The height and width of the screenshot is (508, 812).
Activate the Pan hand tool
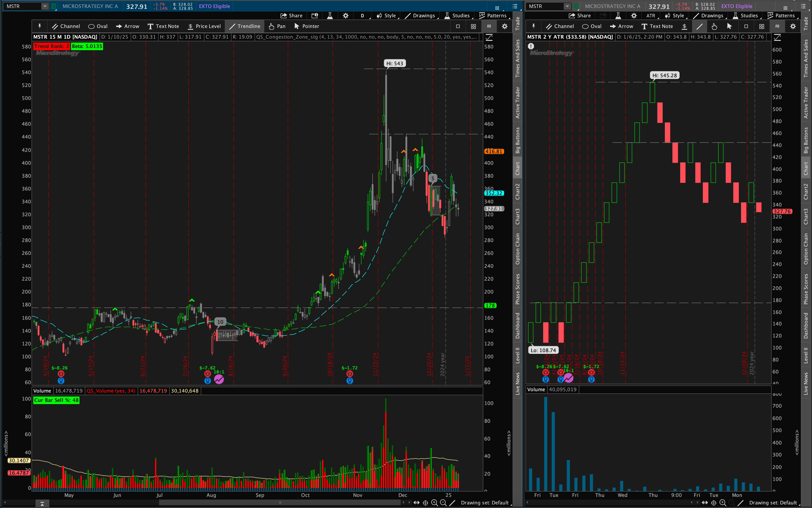pyautogui.click(x=277, y=26)
